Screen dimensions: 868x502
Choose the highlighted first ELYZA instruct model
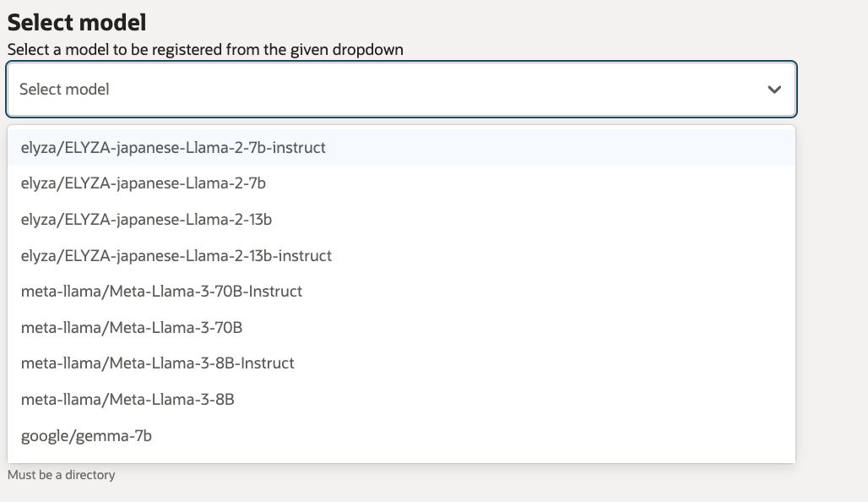(x=173, y=147)
